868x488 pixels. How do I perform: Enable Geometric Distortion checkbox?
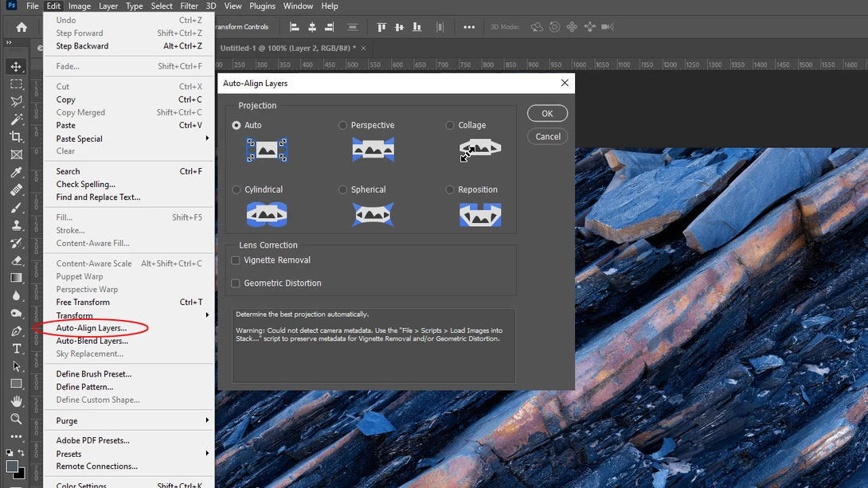pyautogui.click(x=236, y=283)
